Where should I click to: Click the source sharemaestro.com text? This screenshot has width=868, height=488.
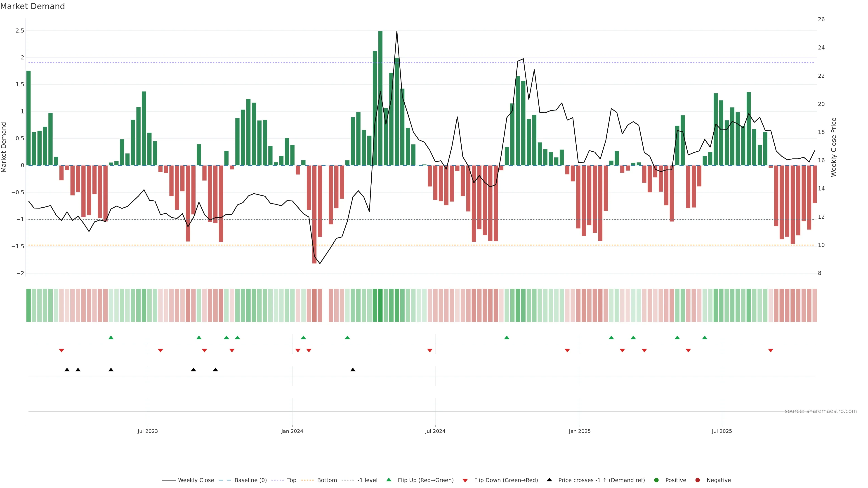point(821,411)
